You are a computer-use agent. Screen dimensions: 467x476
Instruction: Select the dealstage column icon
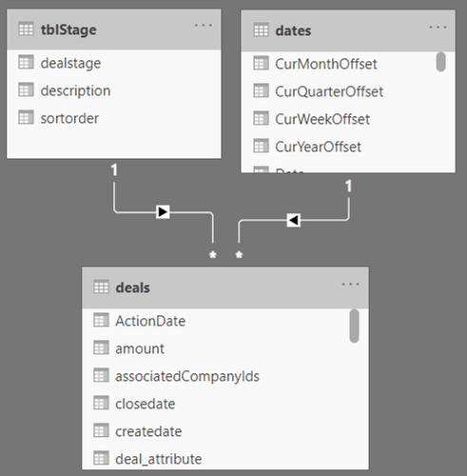[26, 63]
